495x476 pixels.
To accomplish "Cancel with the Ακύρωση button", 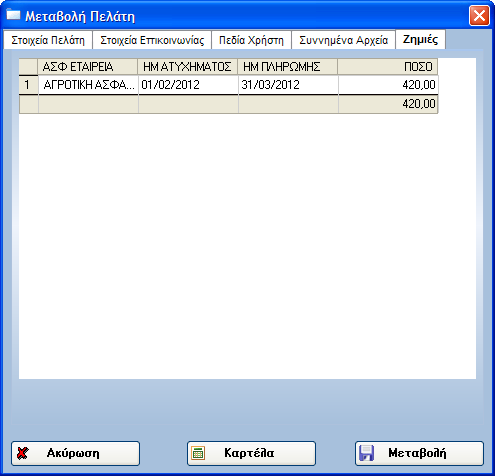I will (x=75, y=453).
